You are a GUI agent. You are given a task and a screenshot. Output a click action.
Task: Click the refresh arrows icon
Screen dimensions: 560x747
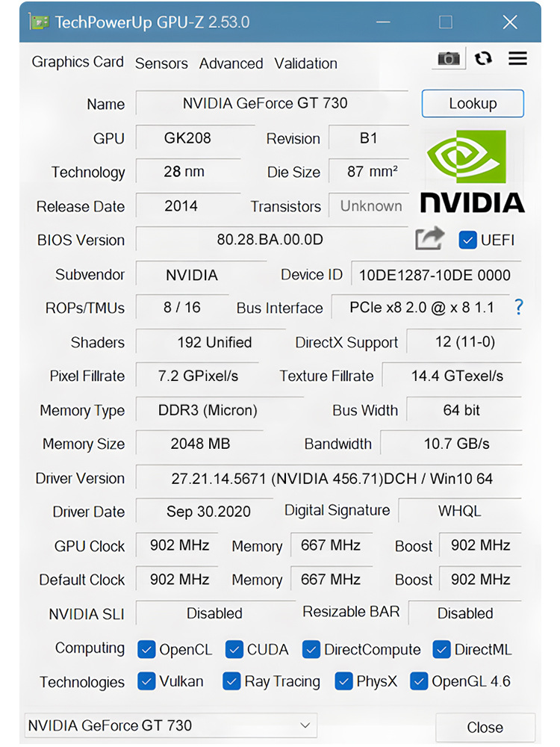(x=484, y=58)
